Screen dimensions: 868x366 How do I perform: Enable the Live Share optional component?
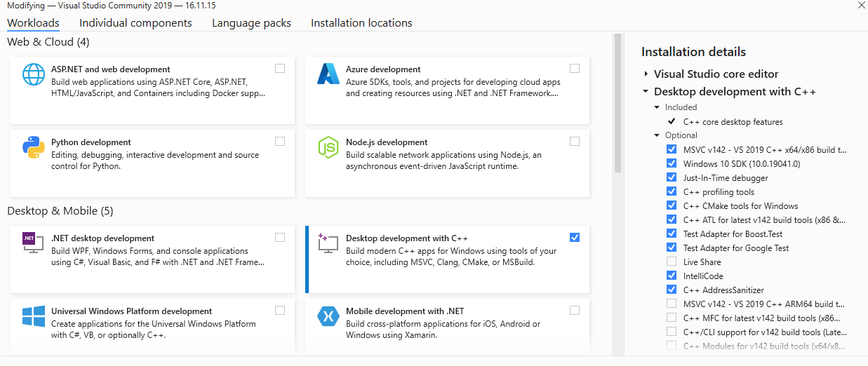(672, 262)
